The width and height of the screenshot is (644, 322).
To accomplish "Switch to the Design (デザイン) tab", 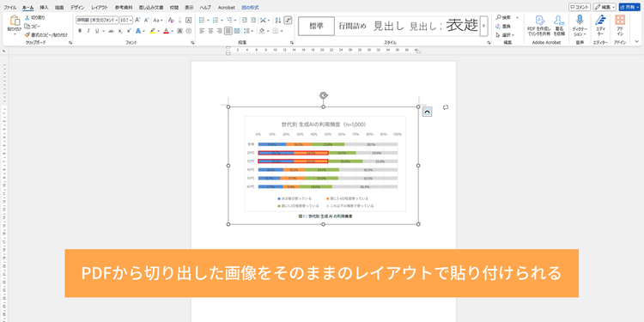I will pos(77,8).
